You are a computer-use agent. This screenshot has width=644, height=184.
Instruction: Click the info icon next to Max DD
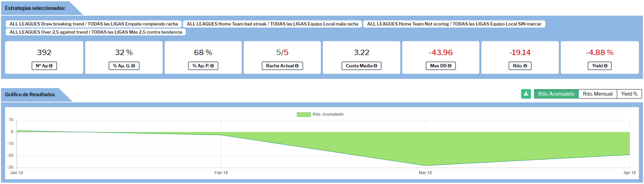(x=449, y=66)
